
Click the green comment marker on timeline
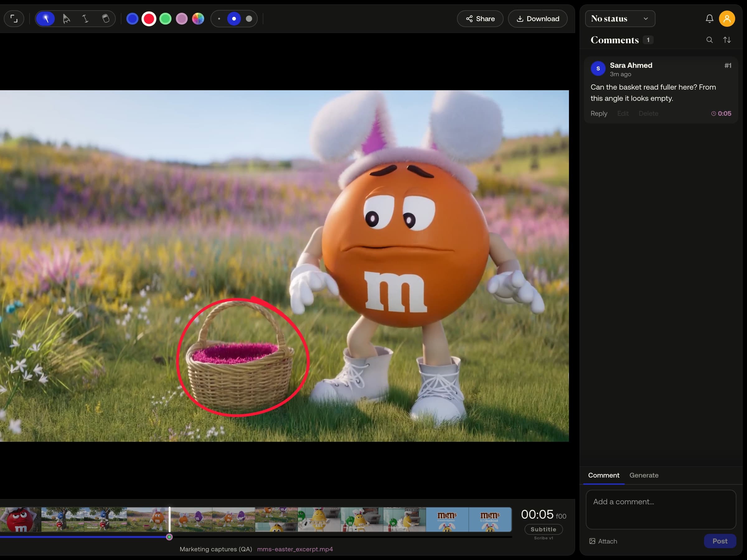point(170,537)
